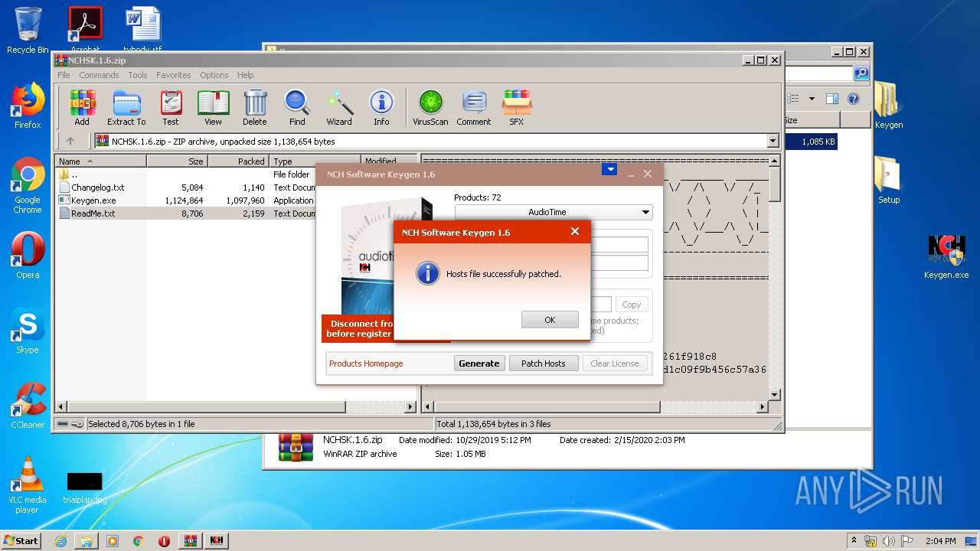
Task: Open the Recycle Bin desktop icon
Action: click(x=28, y=31)
